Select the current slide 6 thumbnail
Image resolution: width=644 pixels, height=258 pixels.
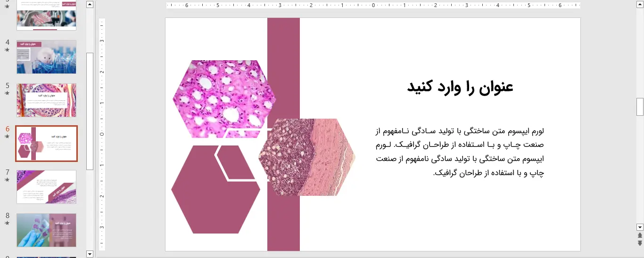[46, 144]
